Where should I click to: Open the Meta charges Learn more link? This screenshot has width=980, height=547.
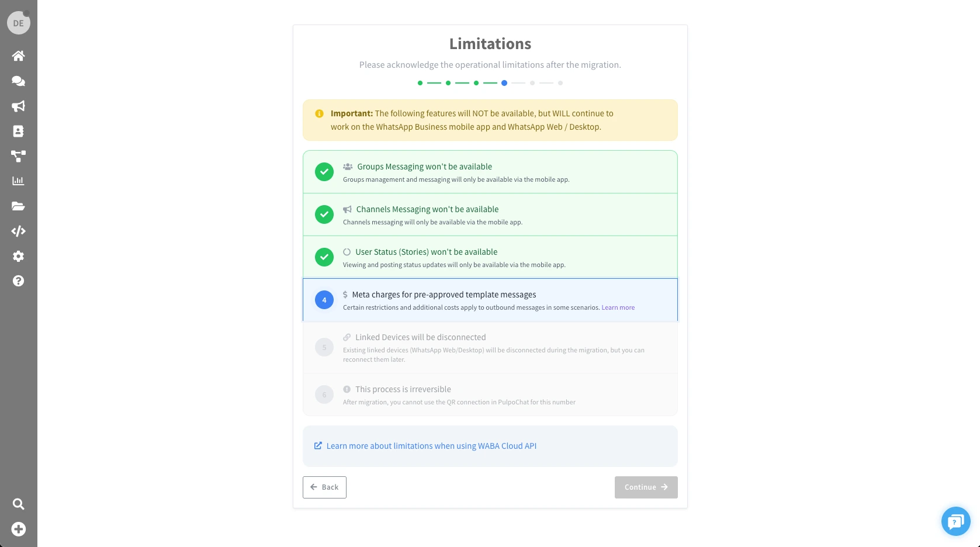[618, 307]
